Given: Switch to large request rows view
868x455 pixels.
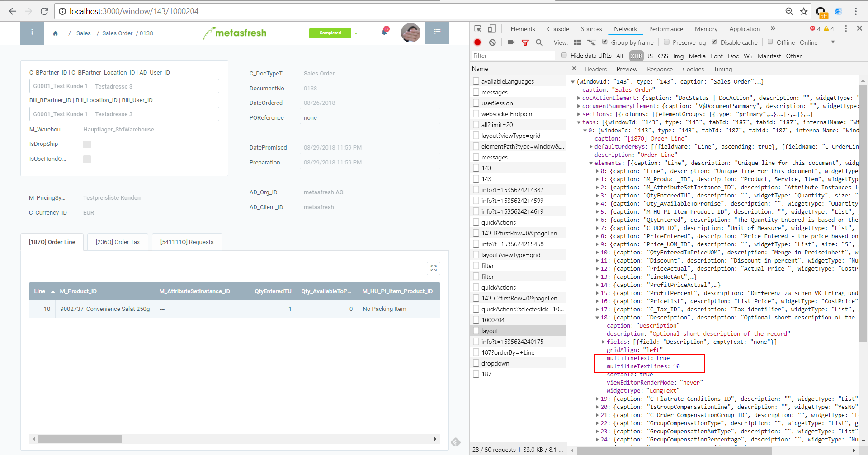Looking at the screenshot, I should pos(577,42).
